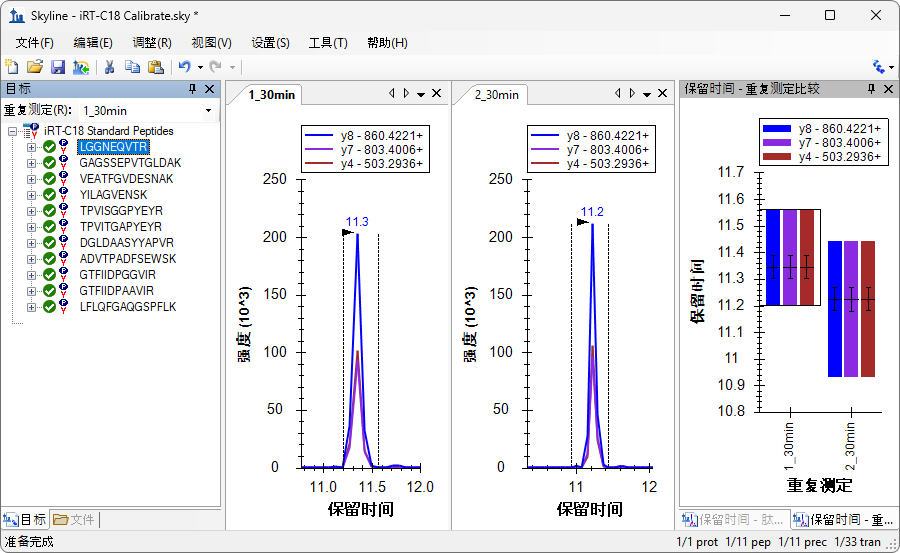Image resolution: width=900 pixels, height=553 pixels.
Task: Click the blue y8 bar for 2_30min
Action: coord(834,308)
